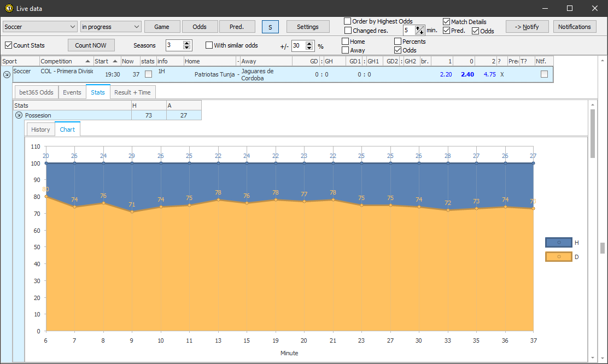The image size is (608, 364).
Task: Click blue H legend swatch
Action: (x=558, y=242)
